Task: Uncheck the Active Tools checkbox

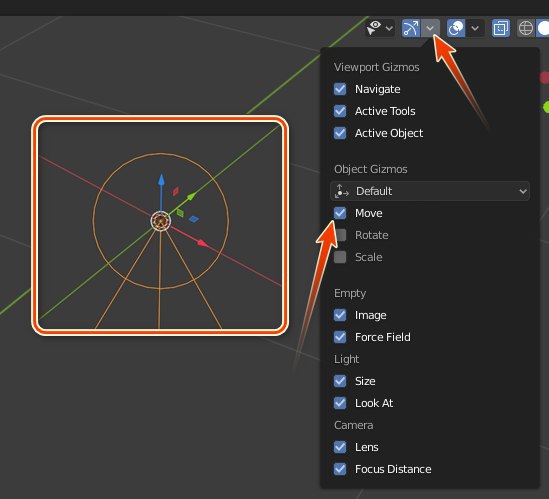Action: (340, 111)
